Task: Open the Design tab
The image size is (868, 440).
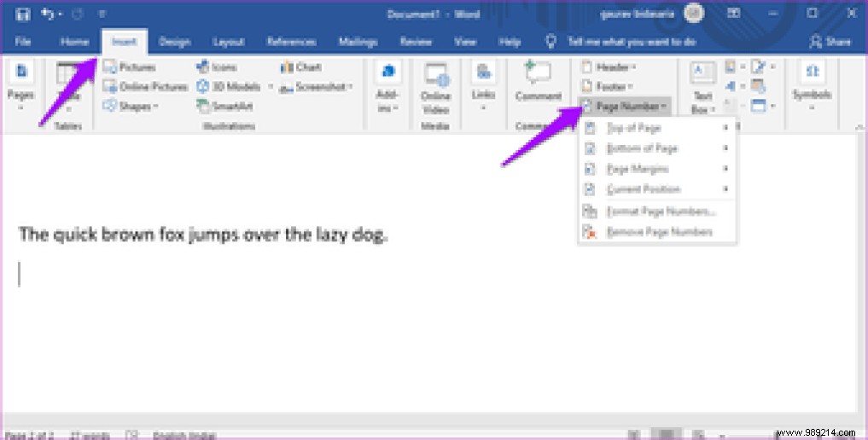Action: point(174,42)
